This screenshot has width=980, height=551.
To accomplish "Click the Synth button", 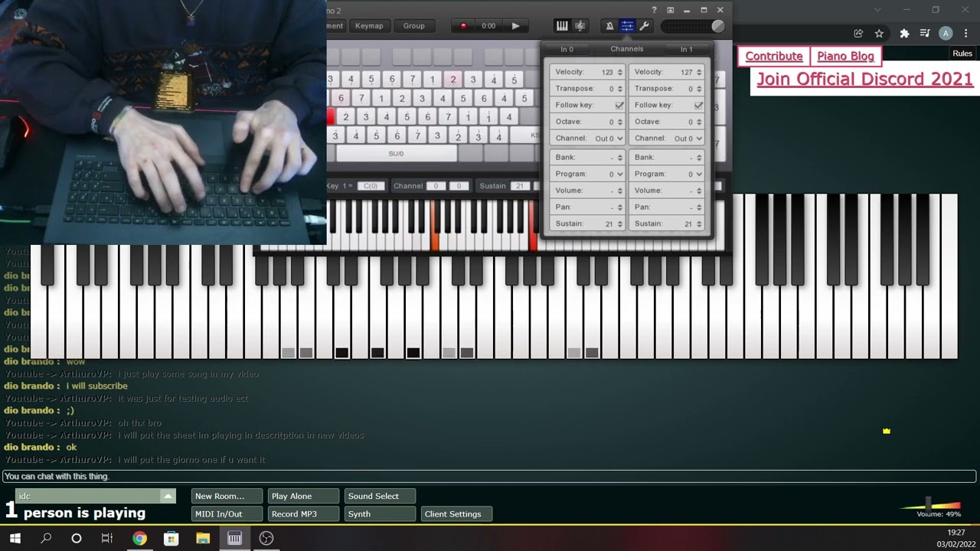I will (380, 514).
